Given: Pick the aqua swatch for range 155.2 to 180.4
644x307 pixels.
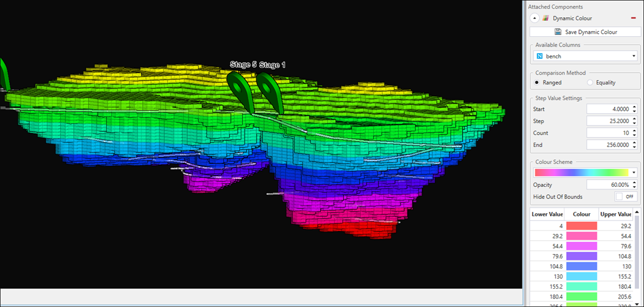Looking at the screenshot, I should (x=581, y=287).
